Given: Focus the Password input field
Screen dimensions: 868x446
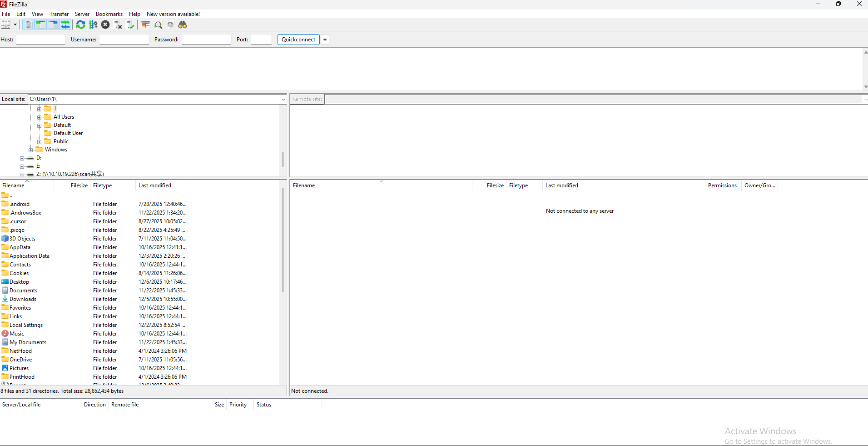Looking at the screenshot, I should click(x=206, y=40).
